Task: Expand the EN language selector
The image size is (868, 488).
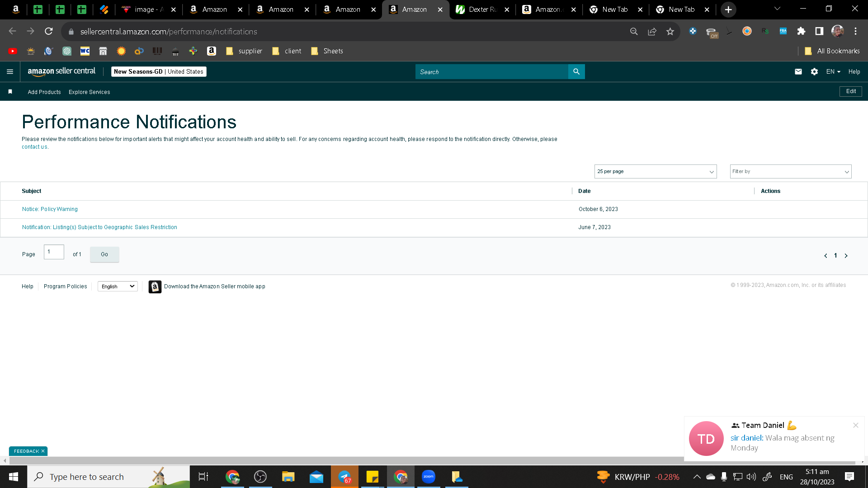Action: (833, 71)
